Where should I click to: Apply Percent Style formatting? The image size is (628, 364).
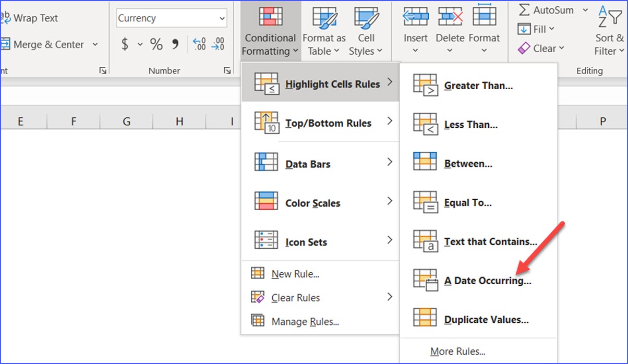(155, 44)
